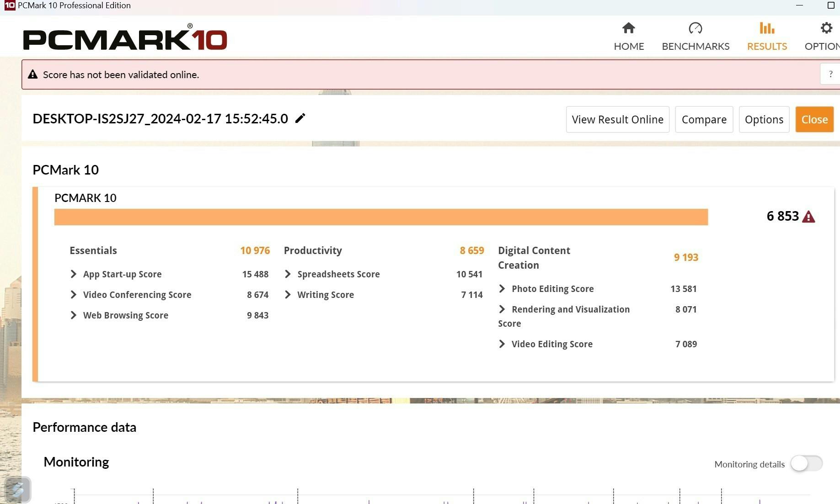Click the floating widget icon at bottom-left
The width and height of the screenshot is (840, 504).
tap(18, 489)
